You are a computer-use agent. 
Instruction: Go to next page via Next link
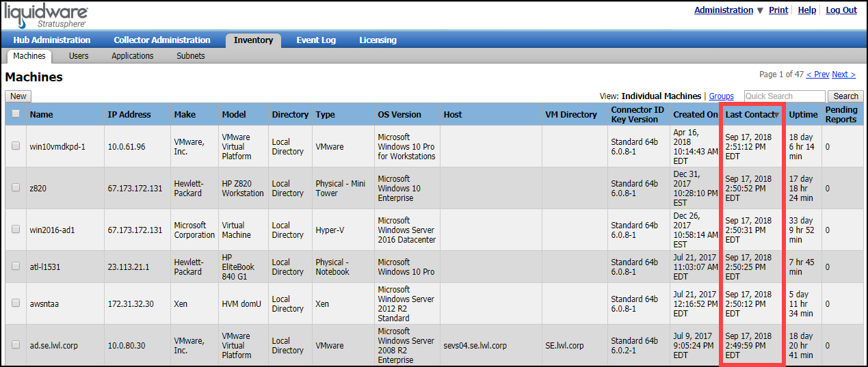(x=844, y=74)
